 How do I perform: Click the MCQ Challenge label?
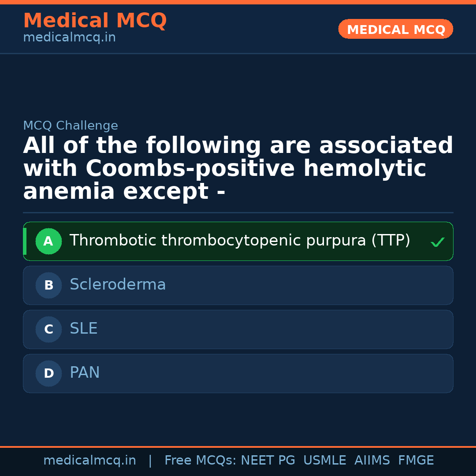click(x=71, y=126)
